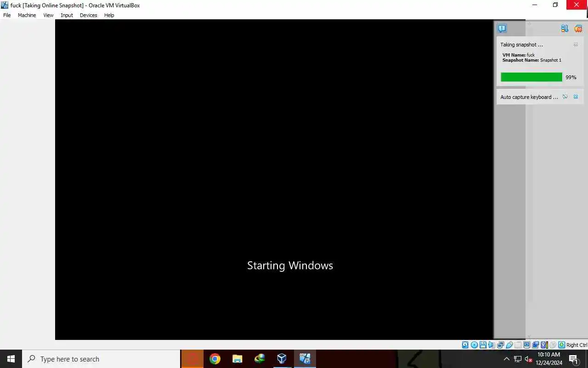Click the mouse integration status bar indicator
The image size is (588, 368).
553,345
